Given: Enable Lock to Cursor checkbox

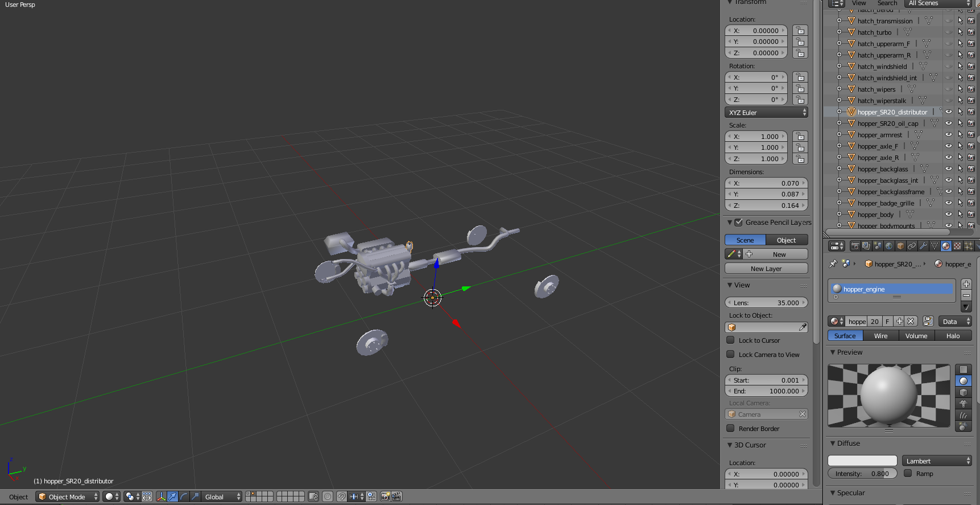Looking at the screenshot, I should pos(731,340).
